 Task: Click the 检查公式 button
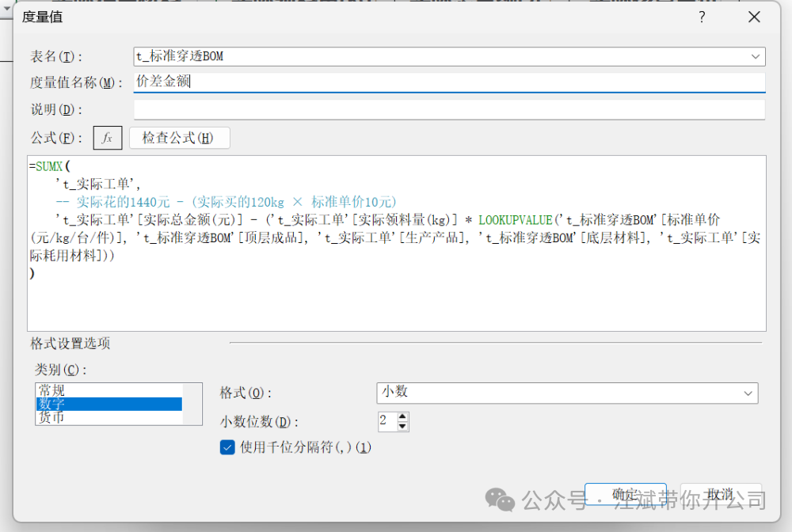tap(179, 138)
